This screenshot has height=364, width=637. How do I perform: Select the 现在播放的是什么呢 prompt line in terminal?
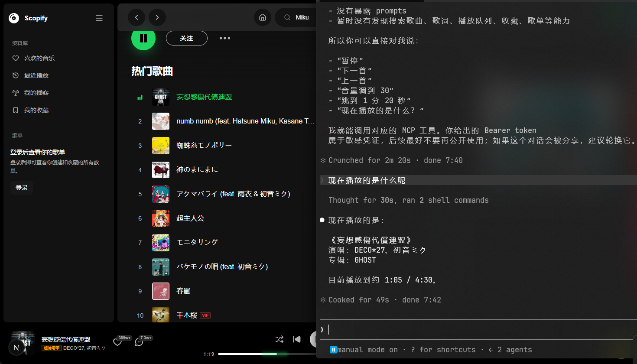478,180
